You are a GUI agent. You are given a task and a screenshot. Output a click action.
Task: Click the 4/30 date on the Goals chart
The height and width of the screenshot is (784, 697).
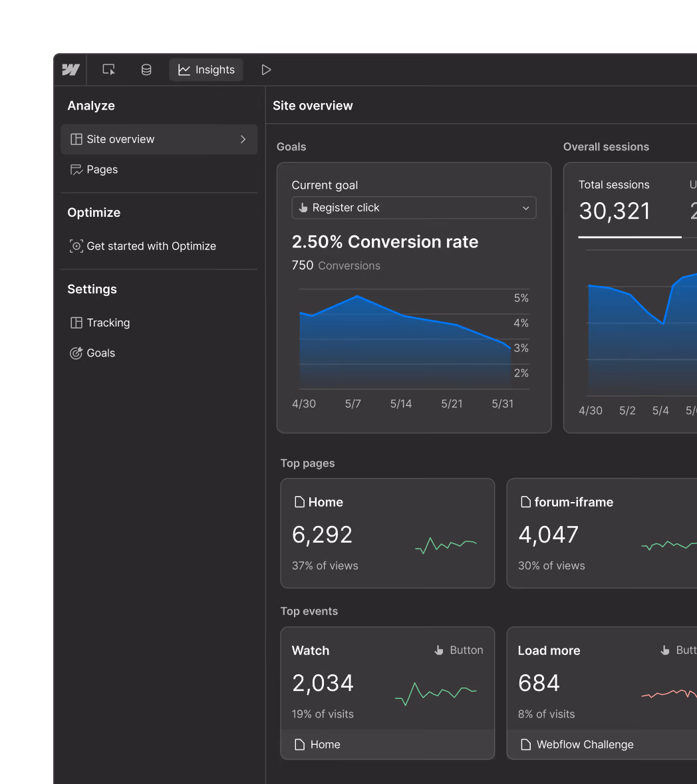[x=304, y=404]
